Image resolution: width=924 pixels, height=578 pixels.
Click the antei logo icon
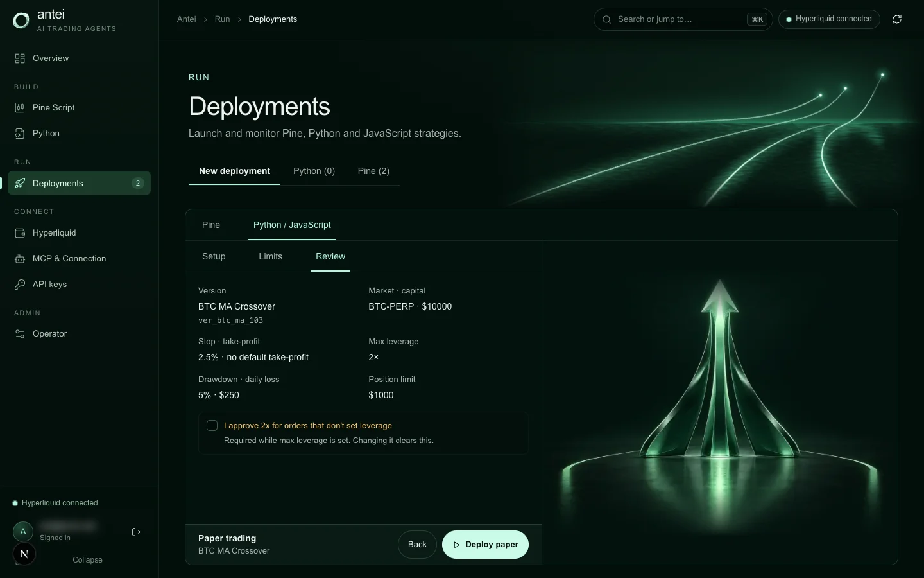21,21
